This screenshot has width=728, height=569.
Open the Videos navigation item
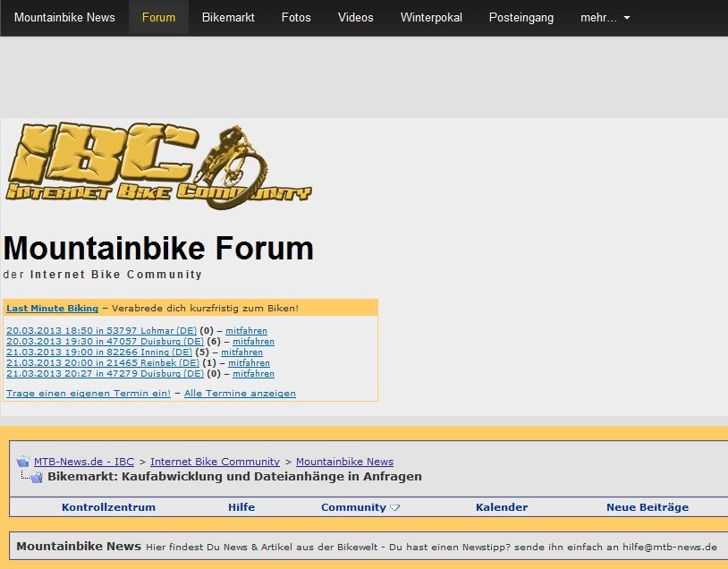tap(356, 18)
